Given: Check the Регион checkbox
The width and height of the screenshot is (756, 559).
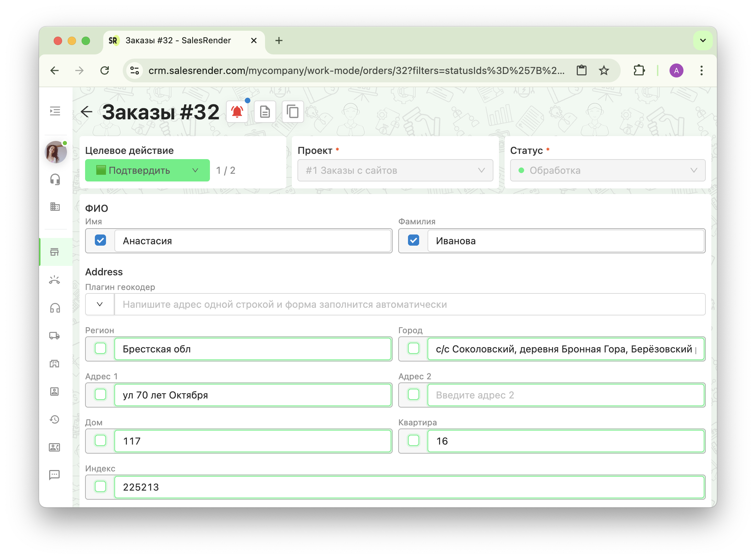Looking at the screenshot, I should click(100, 349).
